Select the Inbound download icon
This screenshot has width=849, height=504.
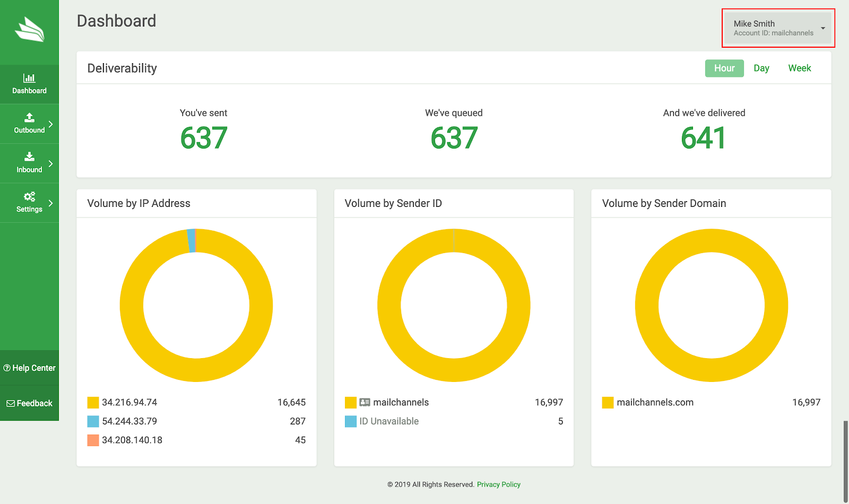[x=30, y=157]
